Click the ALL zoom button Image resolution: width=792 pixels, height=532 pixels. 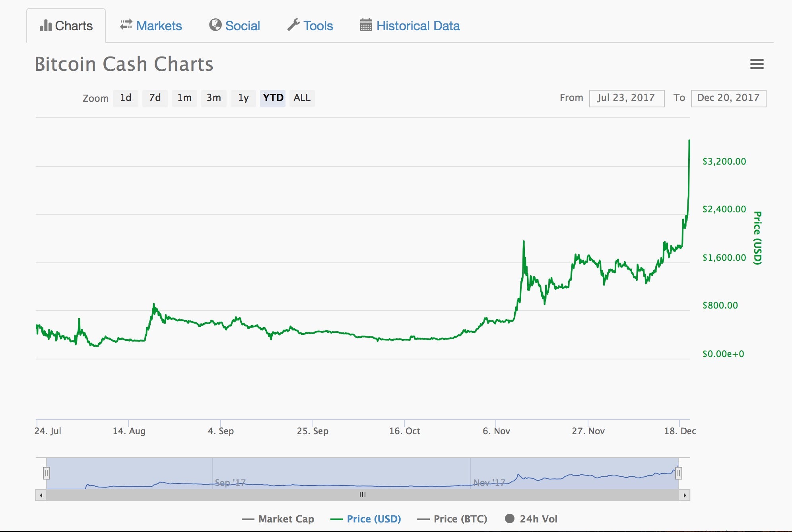coord(302,98)
